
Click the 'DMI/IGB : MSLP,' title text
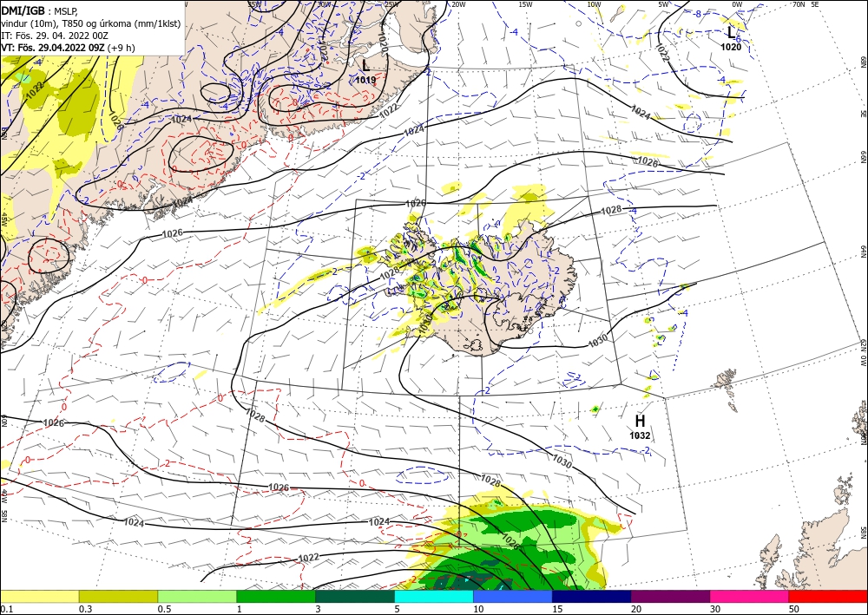point(40,11)
